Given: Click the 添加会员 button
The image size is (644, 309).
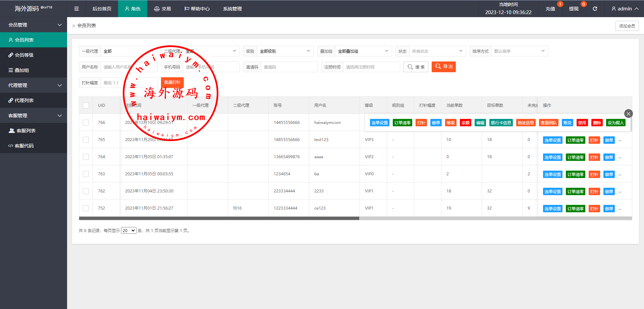Looking at the screenshot, I should 627,26.
